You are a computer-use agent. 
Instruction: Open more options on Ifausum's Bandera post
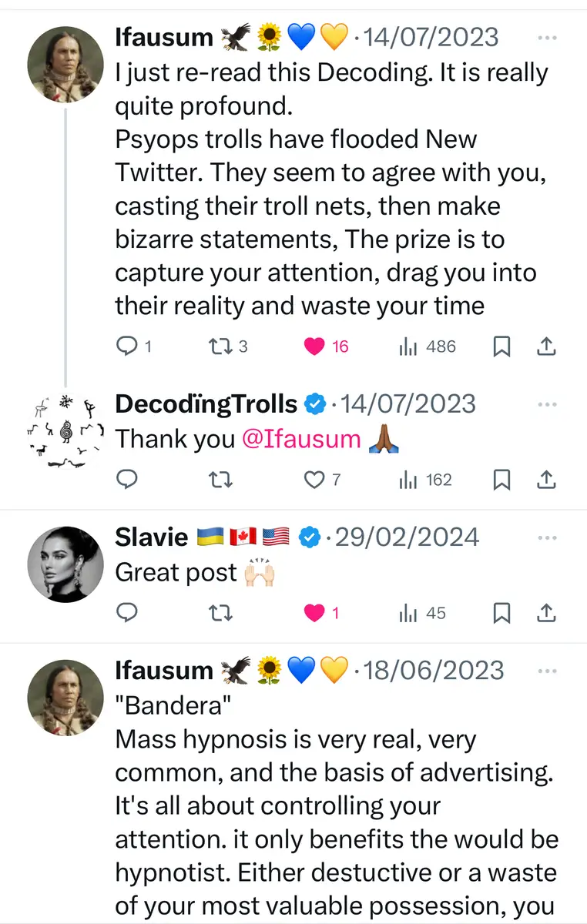pos(546,671)
